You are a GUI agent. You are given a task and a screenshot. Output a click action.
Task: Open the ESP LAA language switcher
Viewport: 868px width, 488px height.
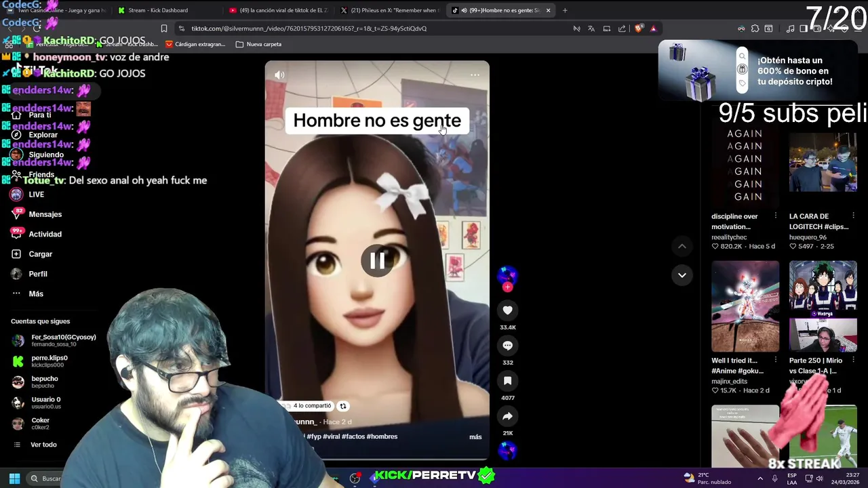click(x=792, y=478)
